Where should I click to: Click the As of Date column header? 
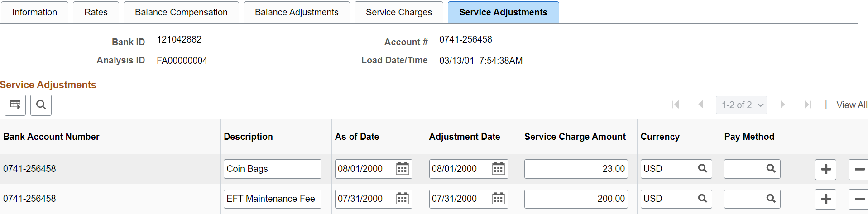coord(357,137)
